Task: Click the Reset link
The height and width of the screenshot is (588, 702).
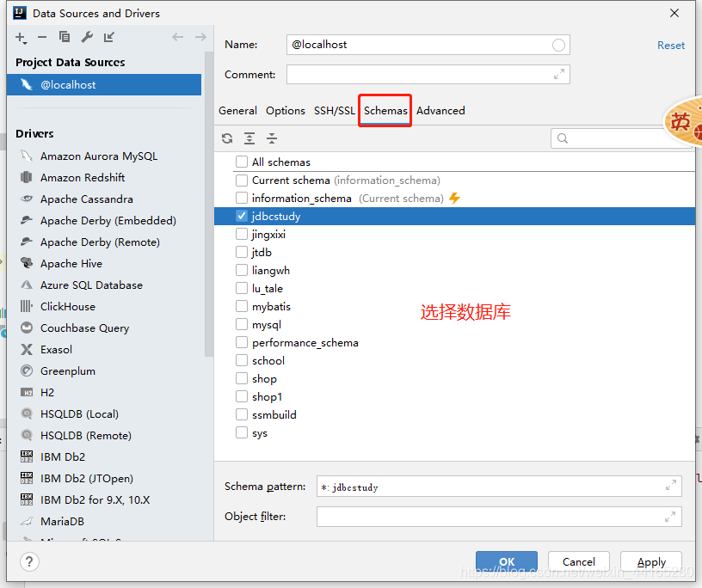Action: [x=671, y=46]
